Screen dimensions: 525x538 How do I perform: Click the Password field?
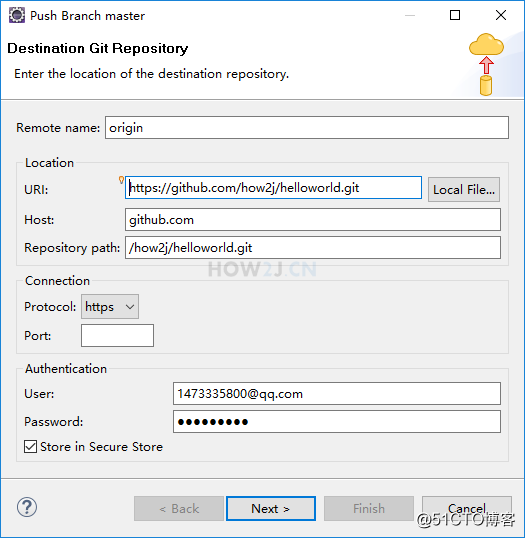tap(337, 422)
